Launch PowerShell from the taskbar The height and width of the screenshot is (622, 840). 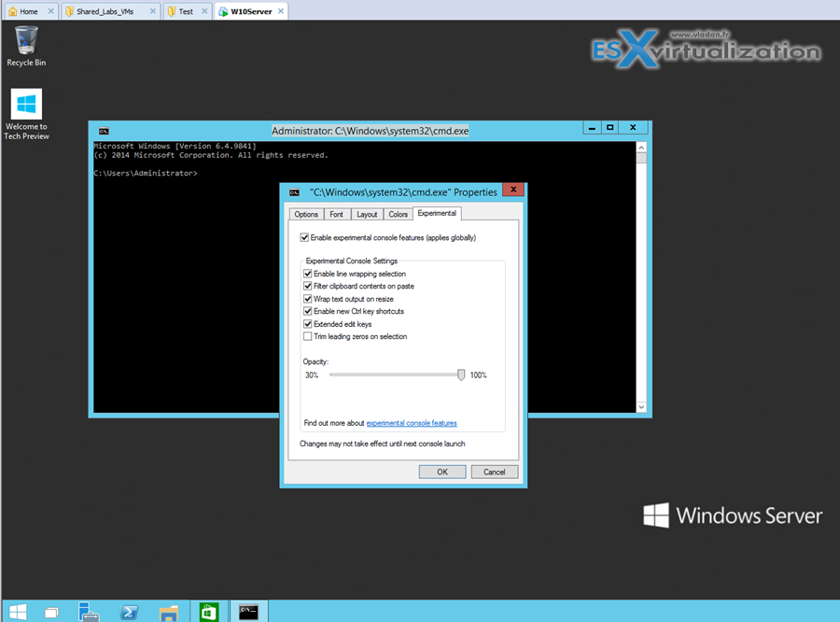pos(129,612)
